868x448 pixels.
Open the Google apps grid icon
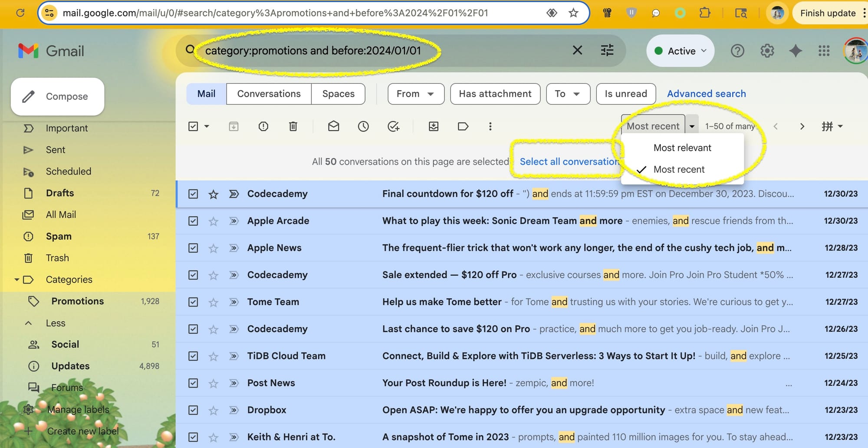point(824,51)
